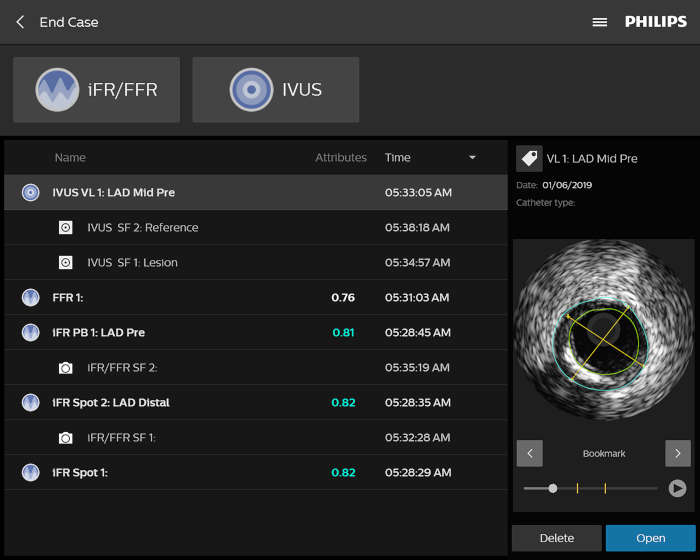Jump to the next bookmark

click(x=677, y=453)
